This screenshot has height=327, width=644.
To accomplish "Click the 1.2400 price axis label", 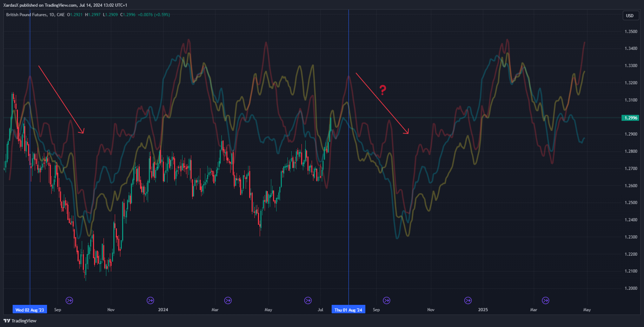I will (x=631, y=220).
